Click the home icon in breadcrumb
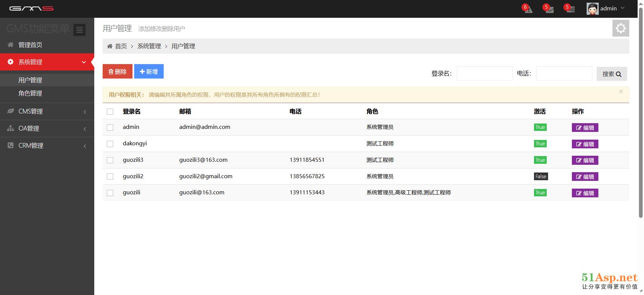This screenshot has height=295, width=644. [110, 46]
